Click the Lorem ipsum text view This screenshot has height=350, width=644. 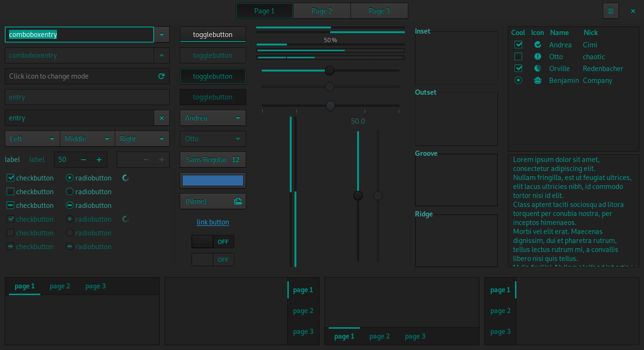coord(573,210)
